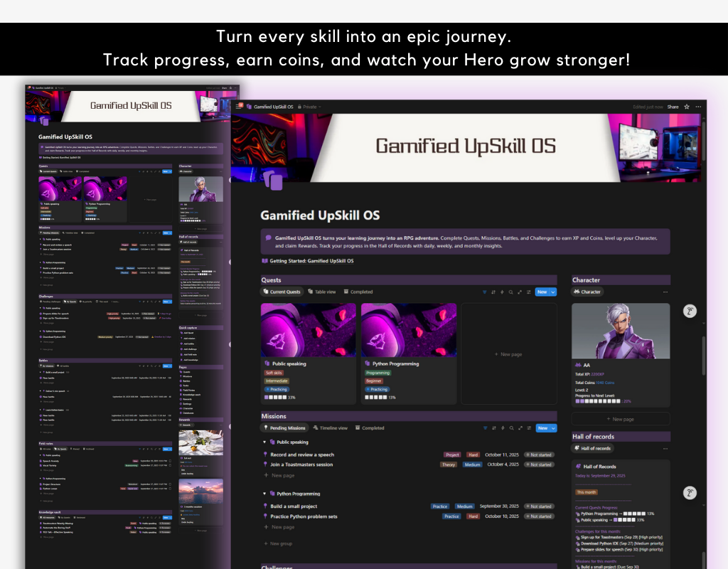Open the view settings icon in the Missions toolbar
Image resolution: width=728 pixels, height=569 pixels.
coord(529,428)
